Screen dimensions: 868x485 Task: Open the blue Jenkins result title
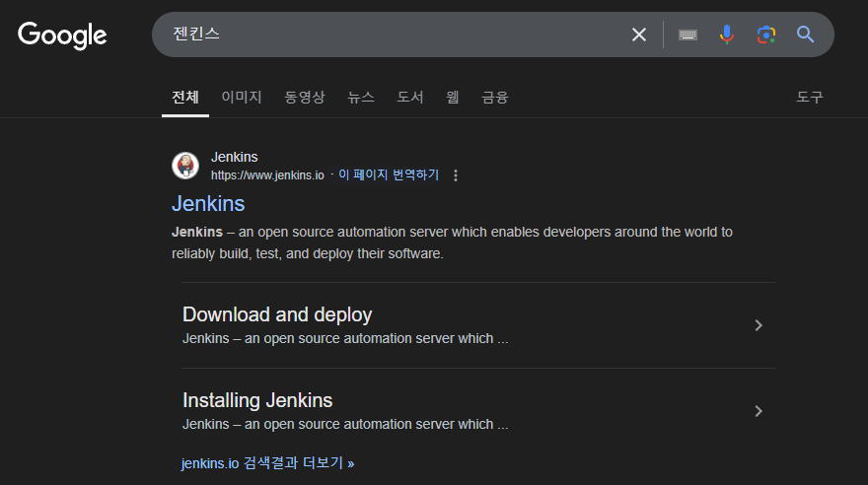click(x=208, y=203)
